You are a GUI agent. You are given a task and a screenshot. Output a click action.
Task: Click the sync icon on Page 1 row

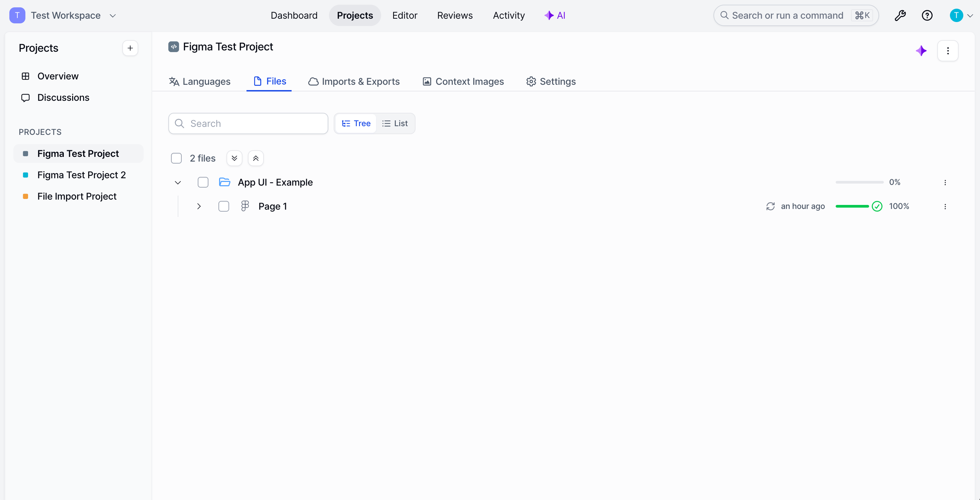(x=770, y=207)
